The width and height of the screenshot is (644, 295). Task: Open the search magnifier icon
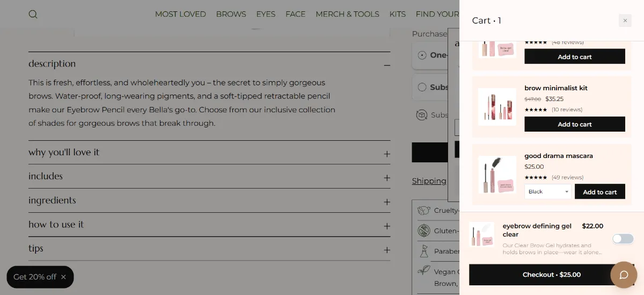pos(33,14)
